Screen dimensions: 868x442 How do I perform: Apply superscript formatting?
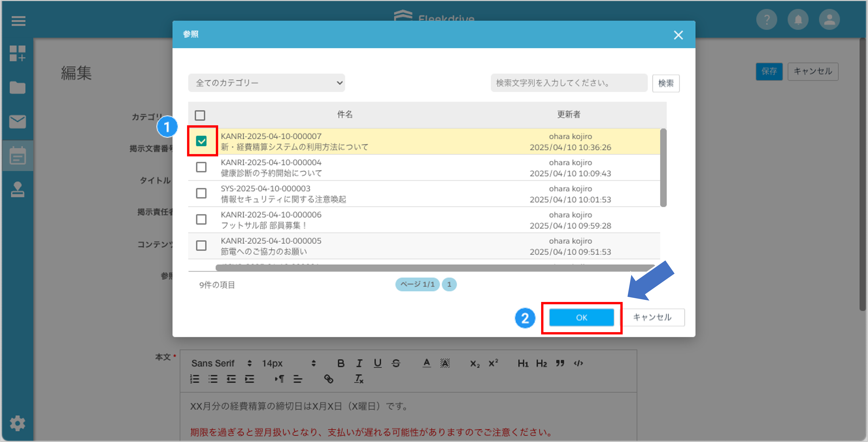point(493,363)
